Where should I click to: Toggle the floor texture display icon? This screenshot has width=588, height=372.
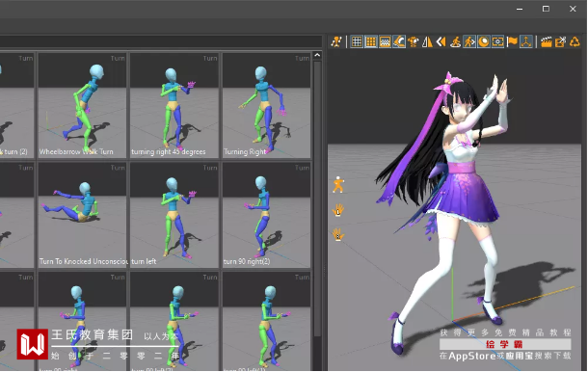385,41
